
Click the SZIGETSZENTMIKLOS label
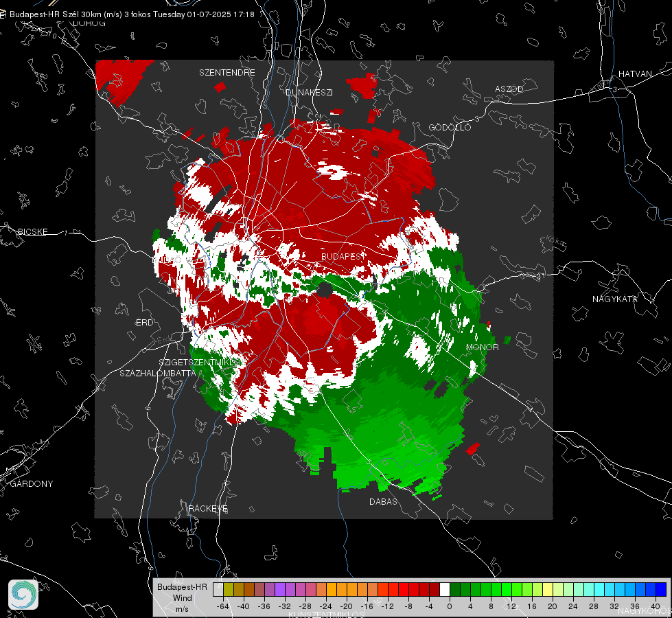pyautogui.click(x=202, y=363)
